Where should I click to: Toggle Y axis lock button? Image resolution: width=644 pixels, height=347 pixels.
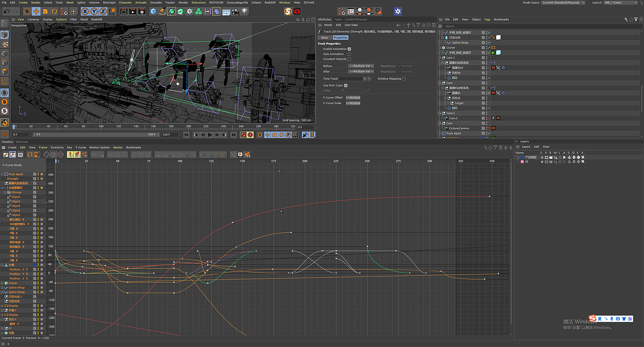point(94,11)
